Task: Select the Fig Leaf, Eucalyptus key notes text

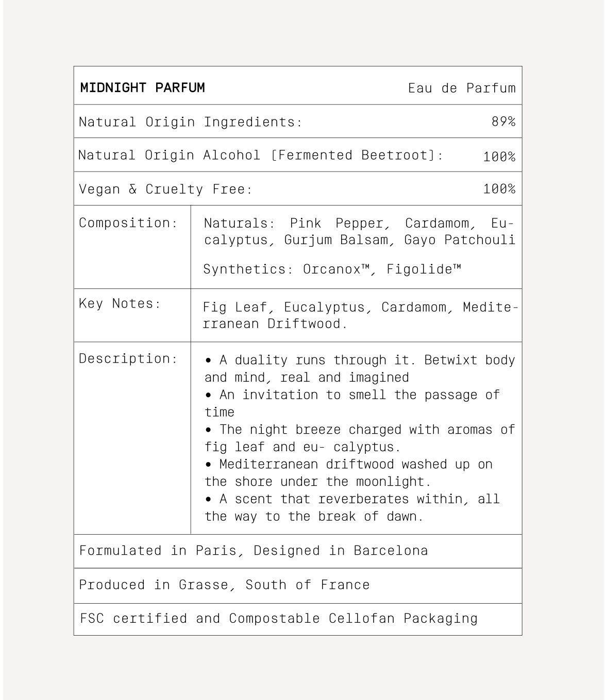Action: coord(359,315)
